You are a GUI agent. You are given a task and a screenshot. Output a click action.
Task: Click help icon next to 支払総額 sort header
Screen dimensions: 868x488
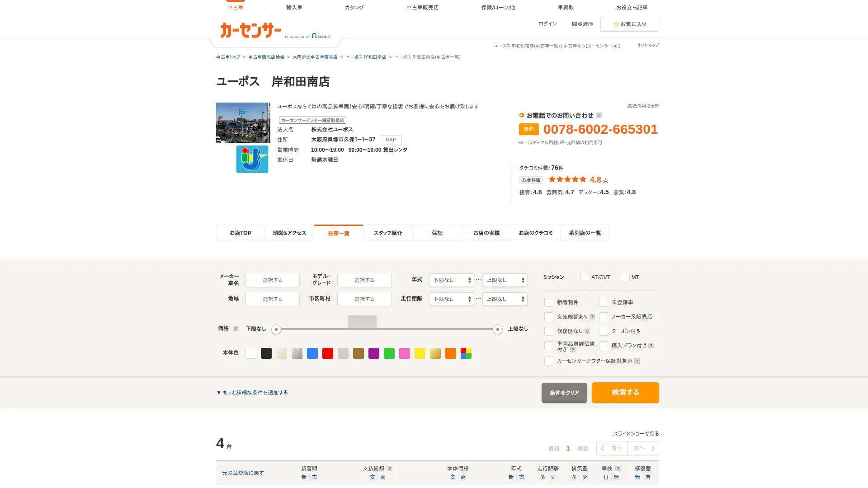pyautogui.click(x=390, y=469)
